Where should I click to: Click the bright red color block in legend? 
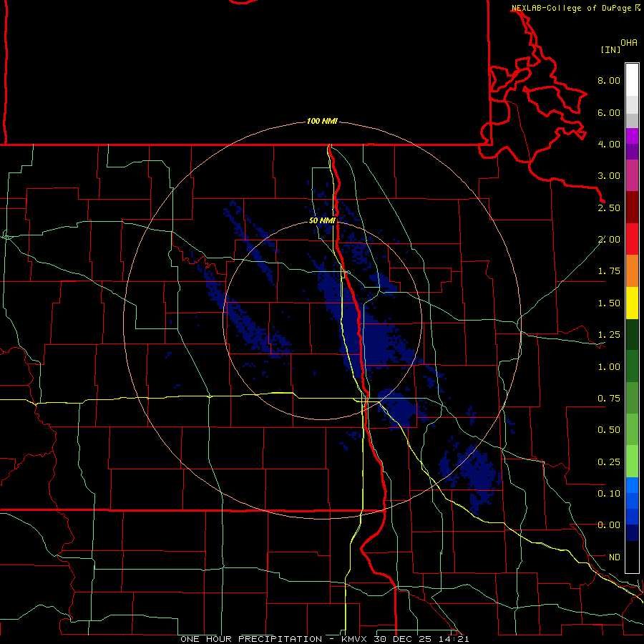coord(632,239)
